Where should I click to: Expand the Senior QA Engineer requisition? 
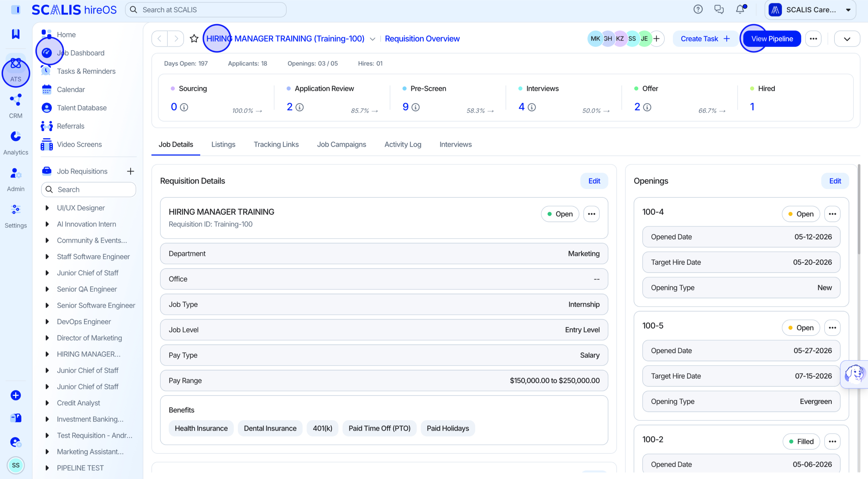(47, 289)
